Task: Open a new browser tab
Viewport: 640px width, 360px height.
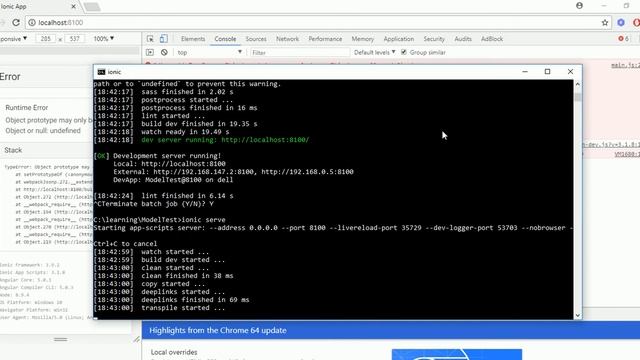Action: click(92, 7)
